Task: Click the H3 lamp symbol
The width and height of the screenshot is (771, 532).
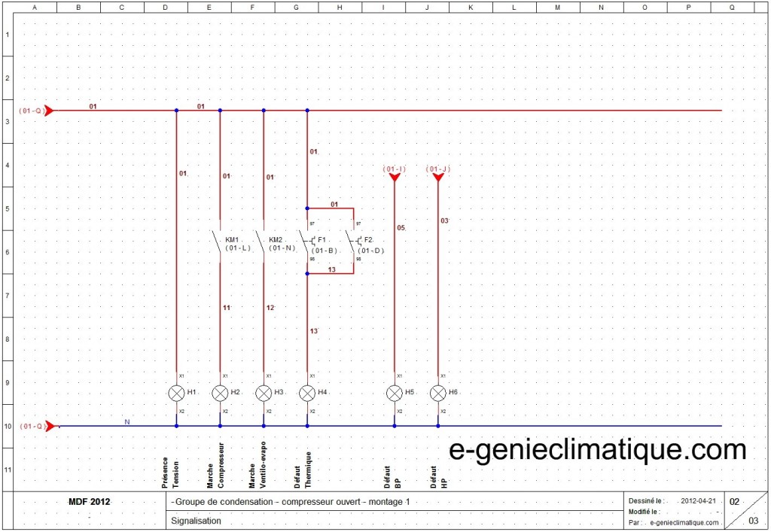Action: [264, 394]
